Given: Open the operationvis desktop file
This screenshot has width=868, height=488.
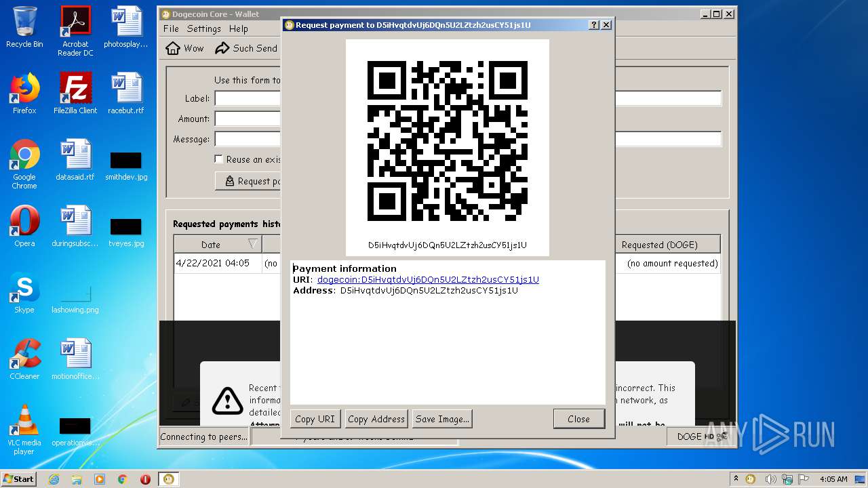Looking at the screenshot, I should point(75,432).
